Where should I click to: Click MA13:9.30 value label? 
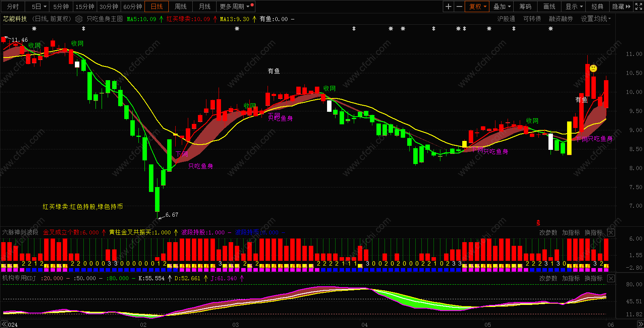coord(235,19)
